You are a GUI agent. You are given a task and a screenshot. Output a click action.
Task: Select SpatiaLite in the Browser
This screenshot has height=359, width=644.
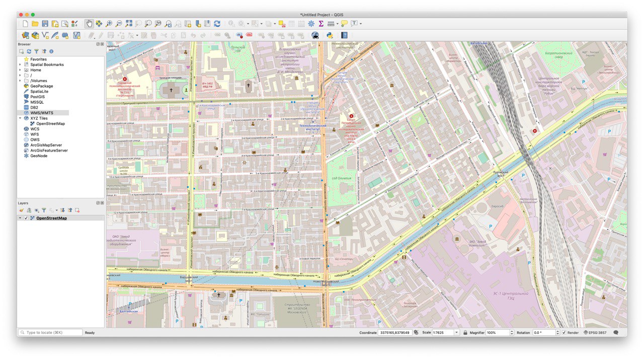point(39,92)
